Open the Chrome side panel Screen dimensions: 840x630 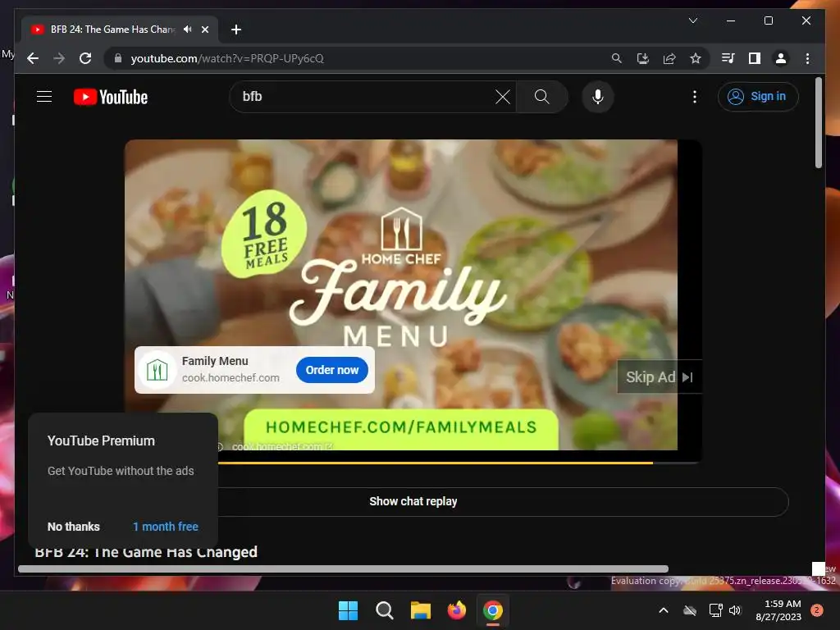click(755, 58)
